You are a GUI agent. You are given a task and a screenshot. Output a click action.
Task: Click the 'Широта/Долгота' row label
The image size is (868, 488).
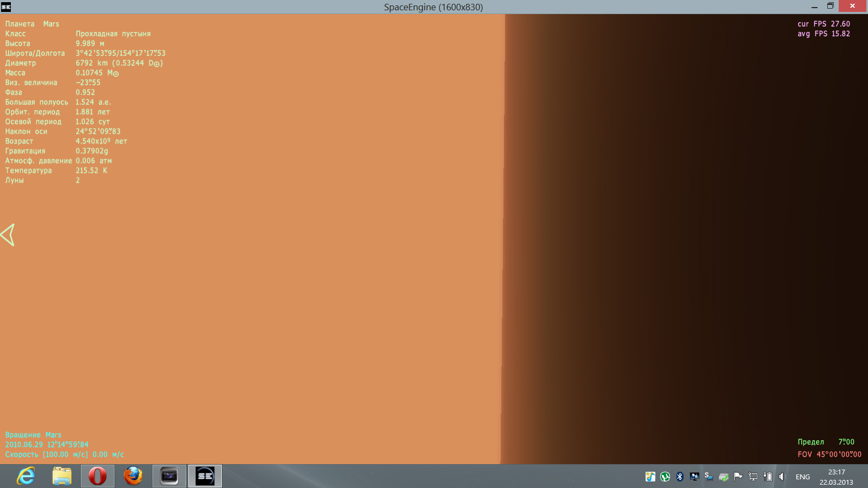point(35,53)
